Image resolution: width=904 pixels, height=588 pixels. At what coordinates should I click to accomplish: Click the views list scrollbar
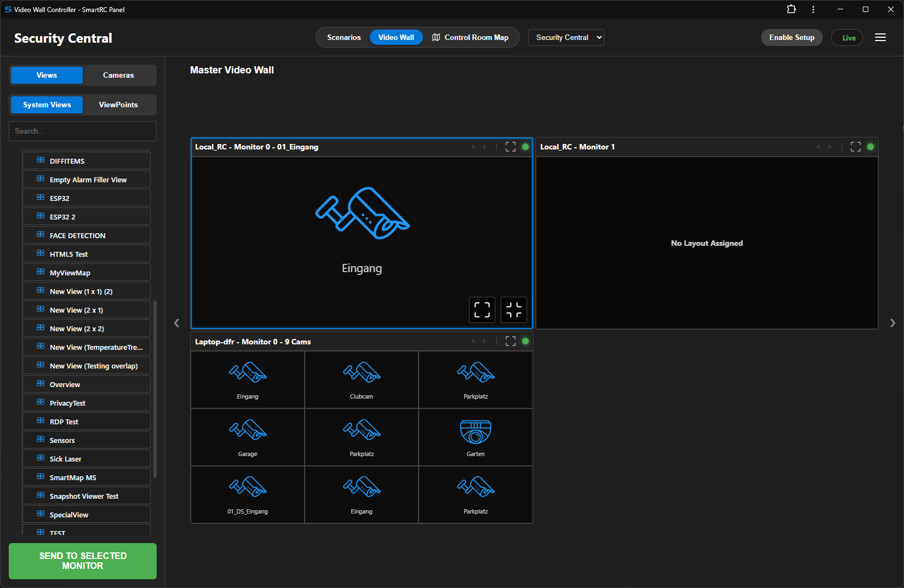[155, 389]
